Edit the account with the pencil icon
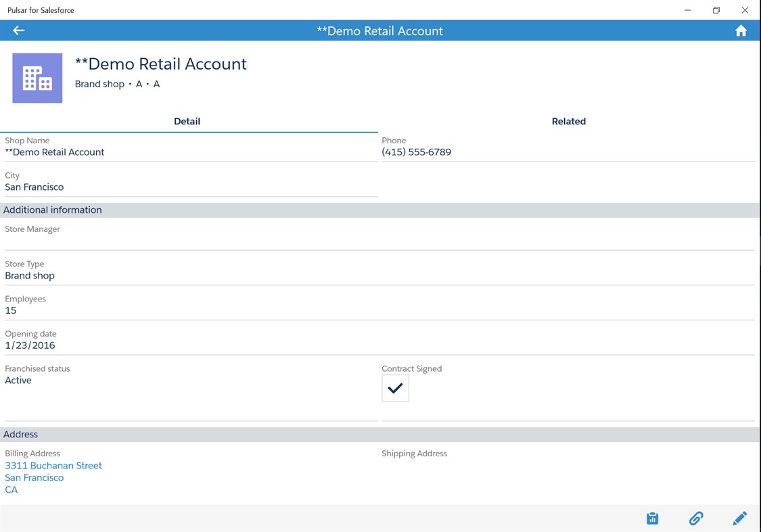761x532 pixels. 740,518
